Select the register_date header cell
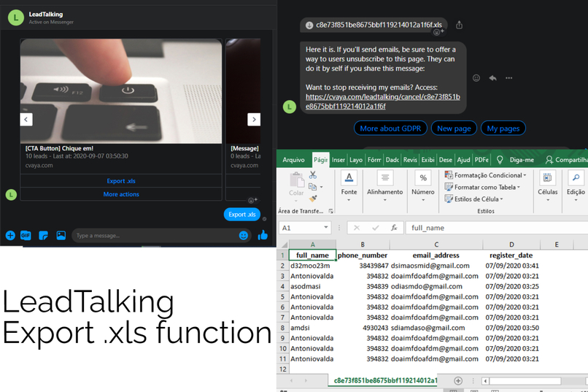 coord(511,255)
